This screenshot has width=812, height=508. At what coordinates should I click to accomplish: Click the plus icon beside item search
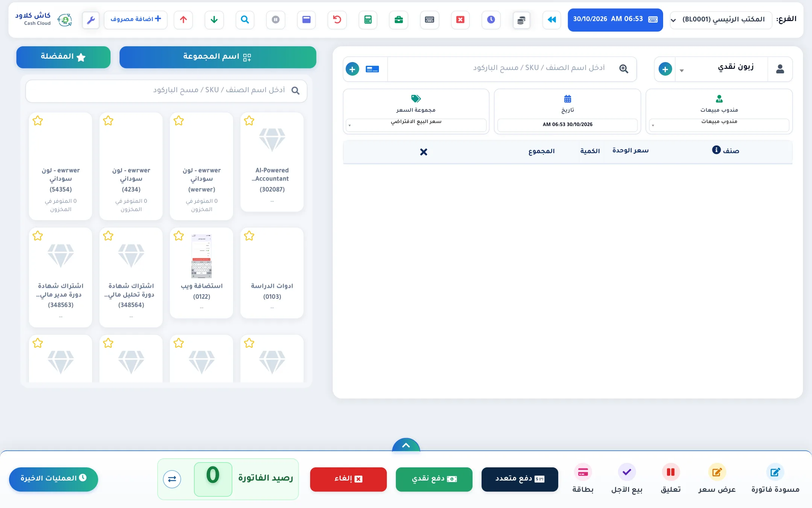pos(352,69)
